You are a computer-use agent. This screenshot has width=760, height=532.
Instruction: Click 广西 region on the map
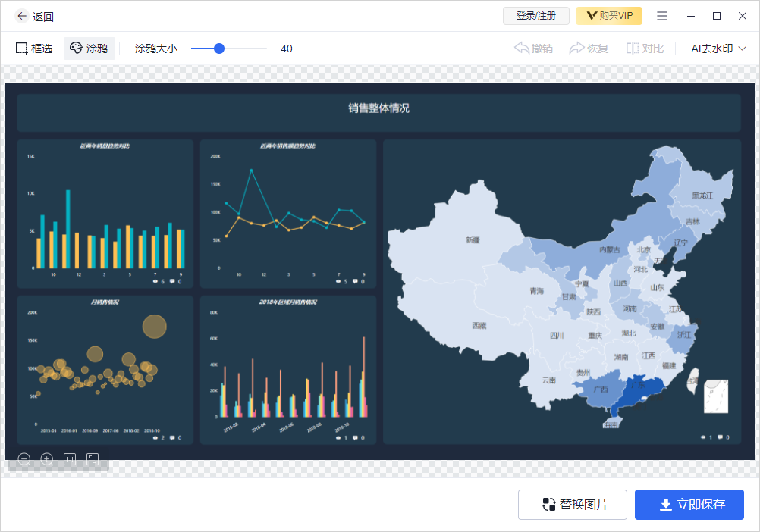(x=601, y=390)
